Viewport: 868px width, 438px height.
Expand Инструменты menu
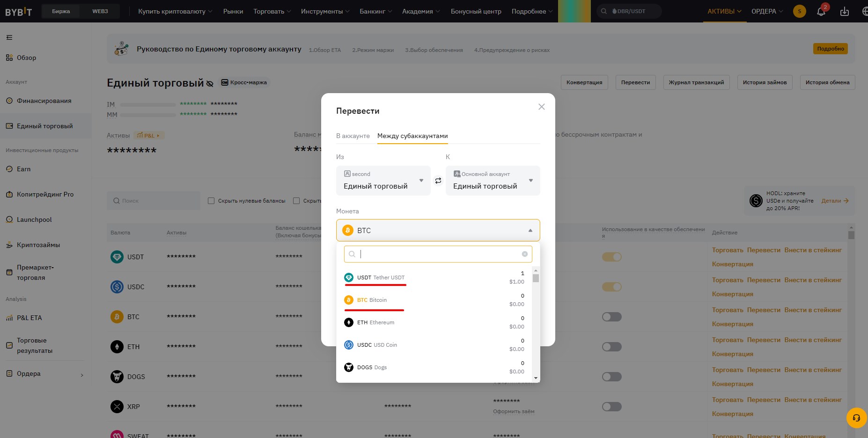tap(325, 11)
